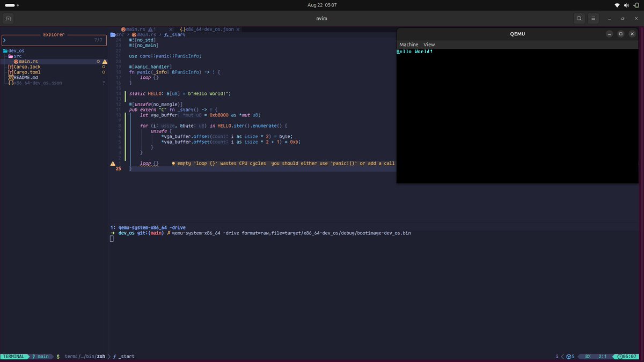Open README.md in the Explorer tree
Screen dimensions: 644x362
click(x=23, y=78)
